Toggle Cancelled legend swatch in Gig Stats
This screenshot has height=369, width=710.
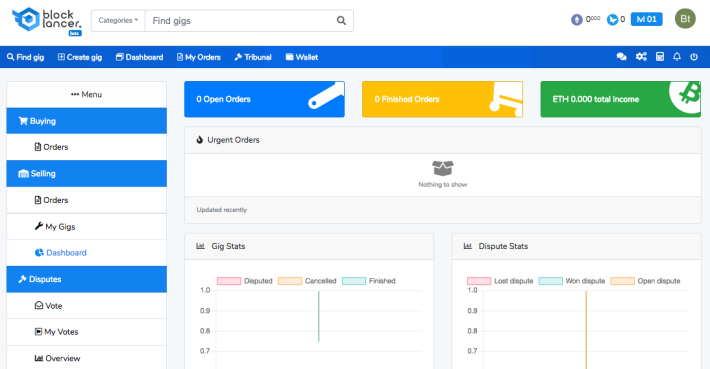click(290, 281)
